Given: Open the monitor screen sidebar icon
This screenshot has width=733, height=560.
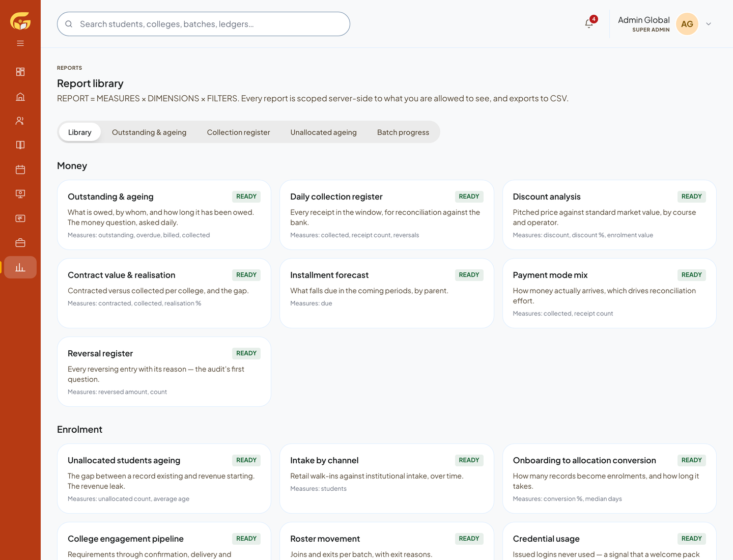Looking at the screenshot, I should click(20, 194).
